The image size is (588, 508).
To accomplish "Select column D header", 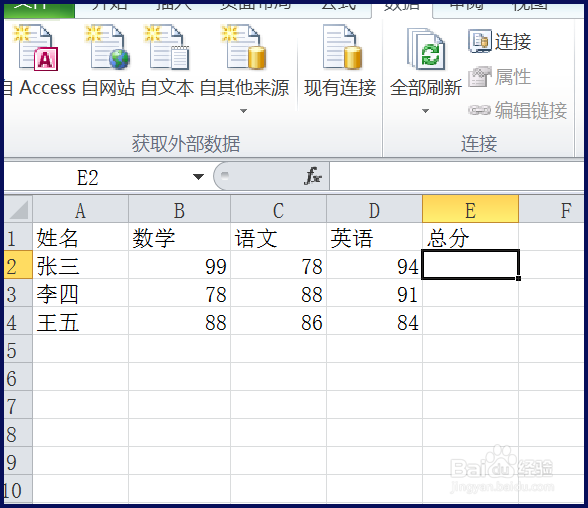I will coord(374,210).
